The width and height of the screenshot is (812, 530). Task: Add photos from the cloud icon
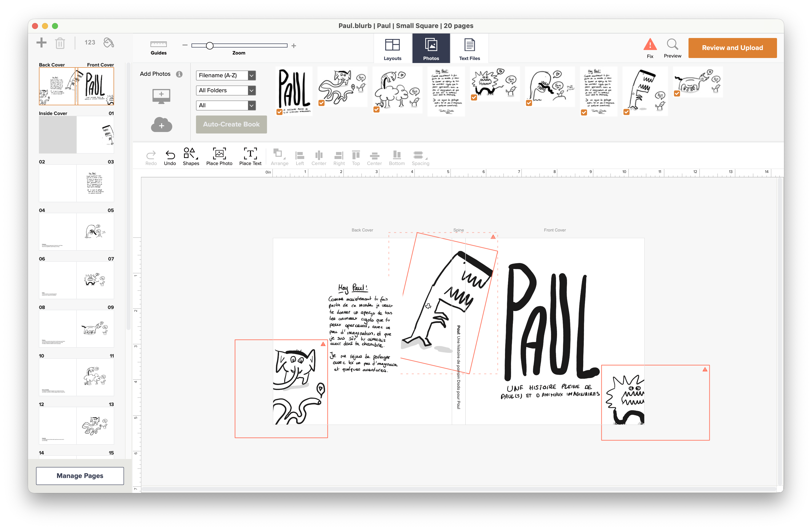[x=161, y=125]
